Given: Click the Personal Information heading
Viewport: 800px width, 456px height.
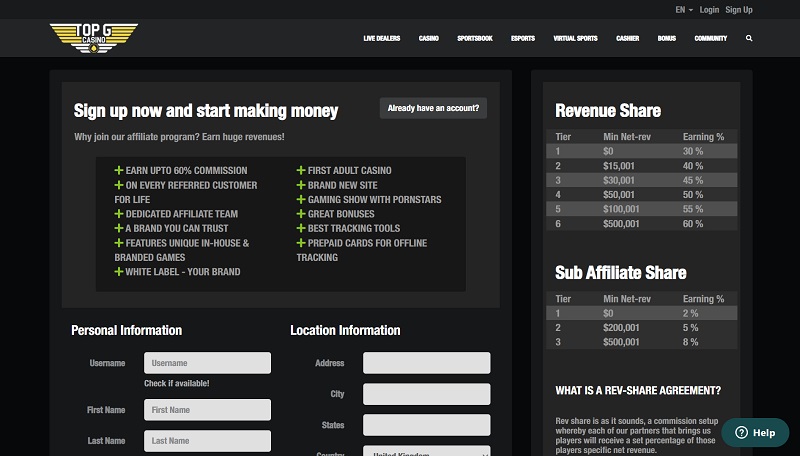Looking at the screenshot, I should point(127,330).
